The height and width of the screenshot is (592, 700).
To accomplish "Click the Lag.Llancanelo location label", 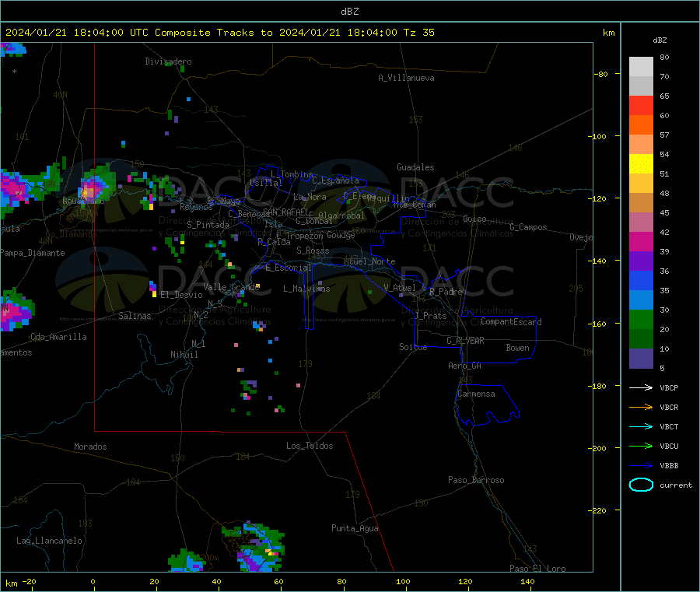I will [49, 541].
